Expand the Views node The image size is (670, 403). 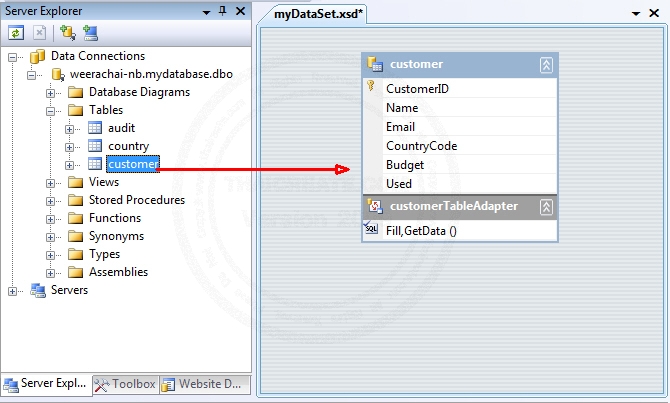pos(50,183)
